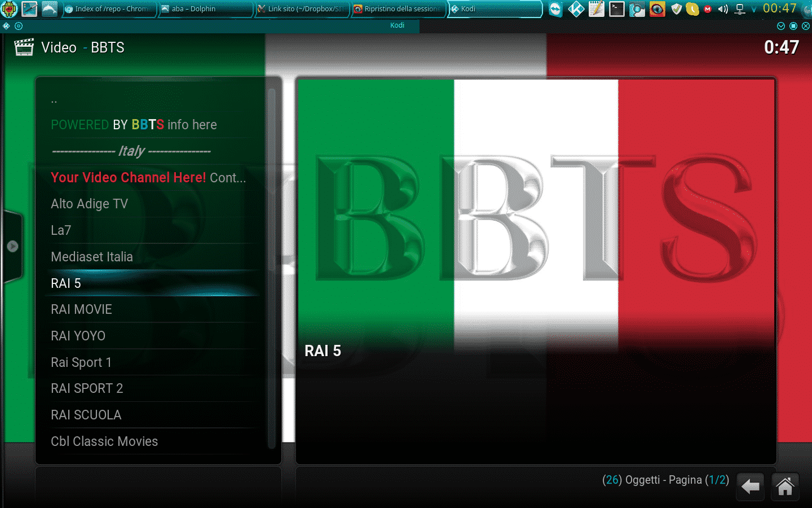Click the '(26) Oggetti - Pagina (1/2)' text

(x=665, y=480)
